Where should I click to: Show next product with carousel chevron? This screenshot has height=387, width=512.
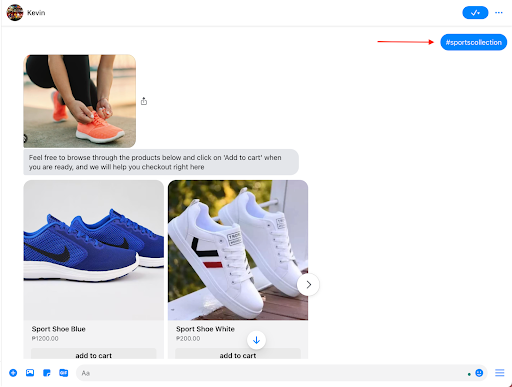click(308, 284)
